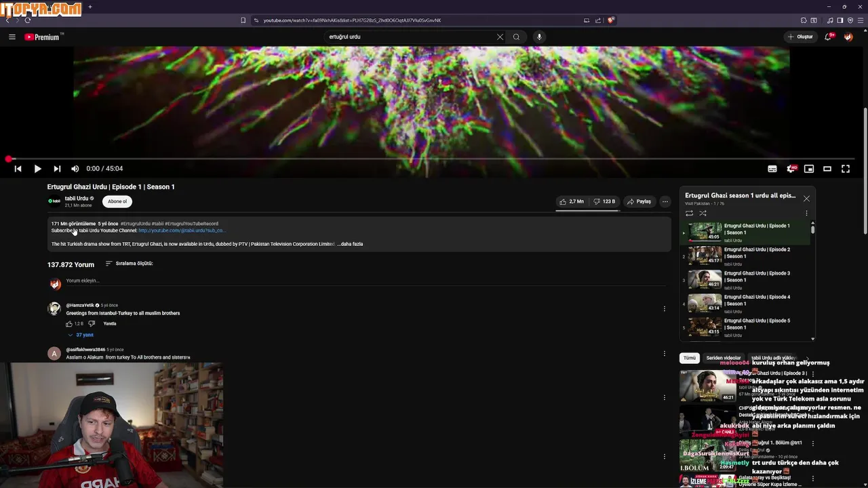Viewport: 868px width, 488px height.
Task: Expand the description with ...daha fazla
Action: 351,244
